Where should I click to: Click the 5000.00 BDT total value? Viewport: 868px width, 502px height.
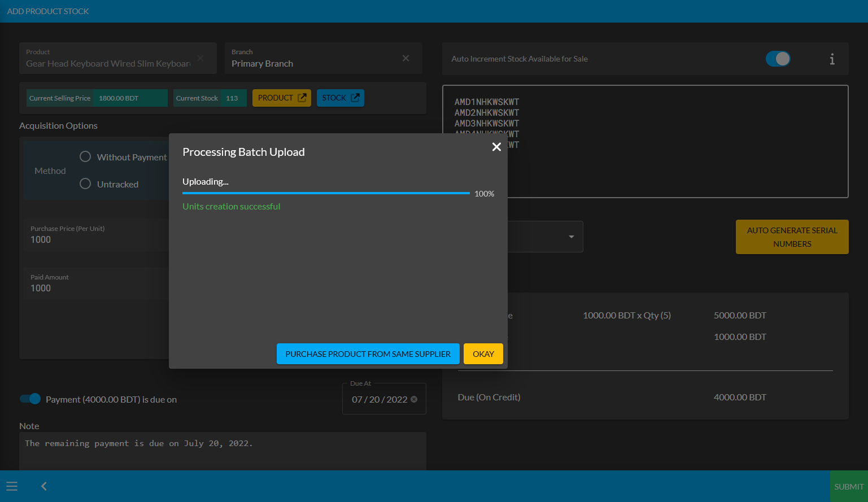740,316
